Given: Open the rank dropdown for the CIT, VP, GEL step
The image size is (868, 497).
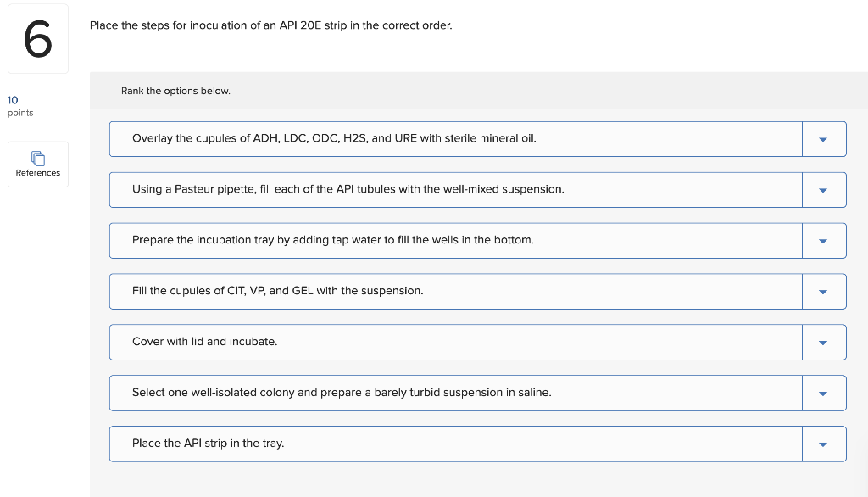Looking at the screenshot, I should (823, 291).
